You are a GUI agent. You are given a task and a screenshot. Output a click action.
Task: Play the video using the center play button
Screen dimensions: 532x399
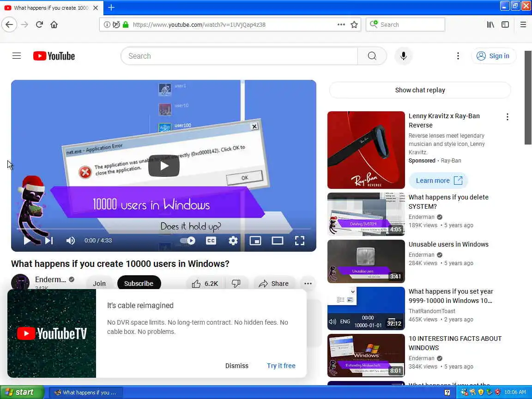pyautogui.click(x=164, y=166)
